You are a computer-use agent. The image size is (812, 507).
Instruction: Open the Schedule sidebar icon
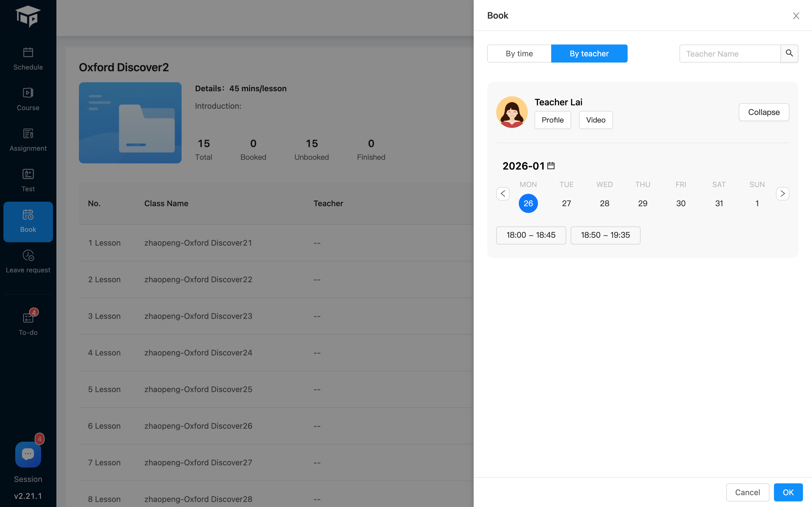click(28, 53)
